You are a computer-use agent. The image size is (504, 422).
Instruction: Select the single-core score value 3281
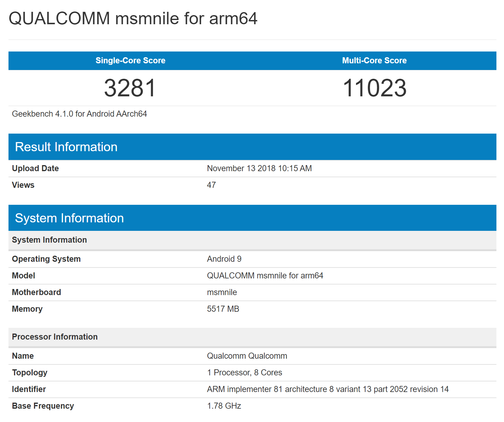click(130, 88)
